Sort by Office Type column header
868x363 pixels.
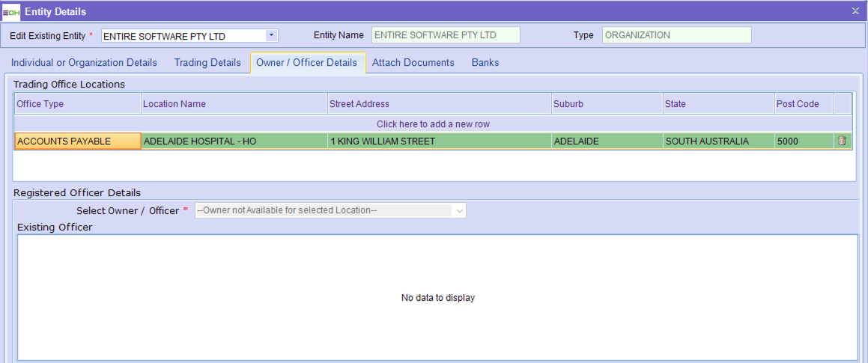coord(77,104)
